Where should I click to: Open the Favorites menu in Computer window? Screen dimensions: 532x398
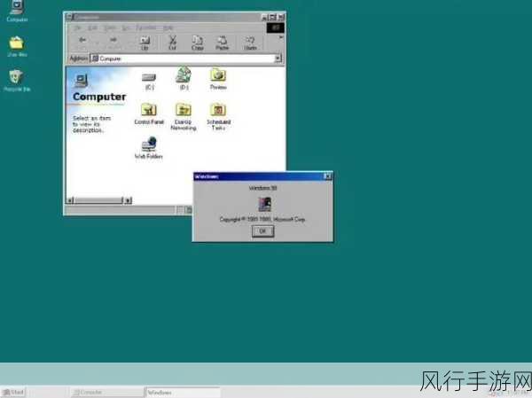point(146,27)
